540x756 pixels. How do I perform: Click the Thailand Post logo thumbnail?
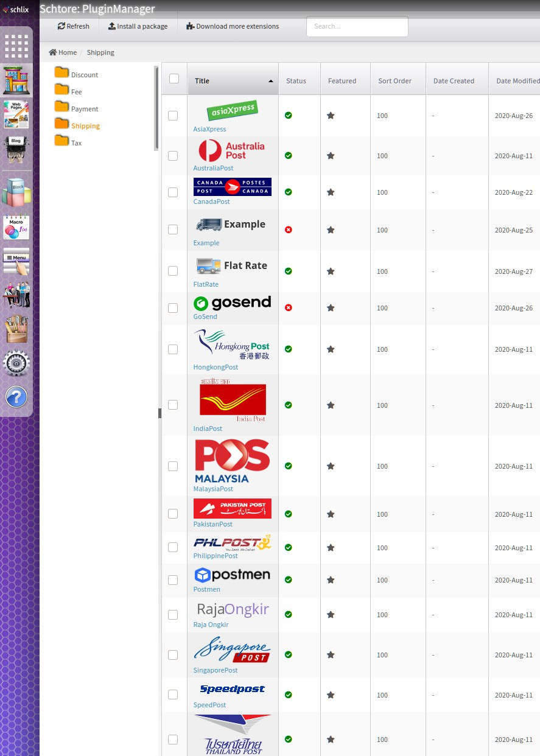tap(233, 735)
